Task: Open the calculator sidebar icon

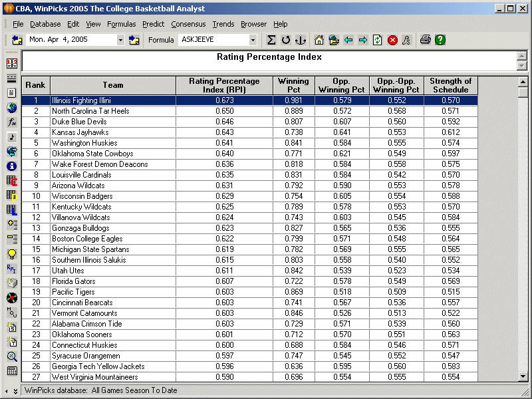Action: click(x=12, y=371)
